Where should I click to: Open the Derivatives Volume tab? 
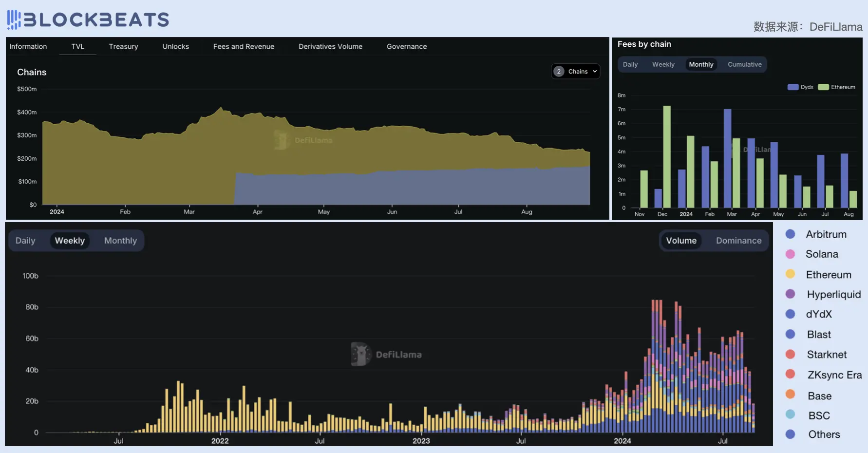330,47
